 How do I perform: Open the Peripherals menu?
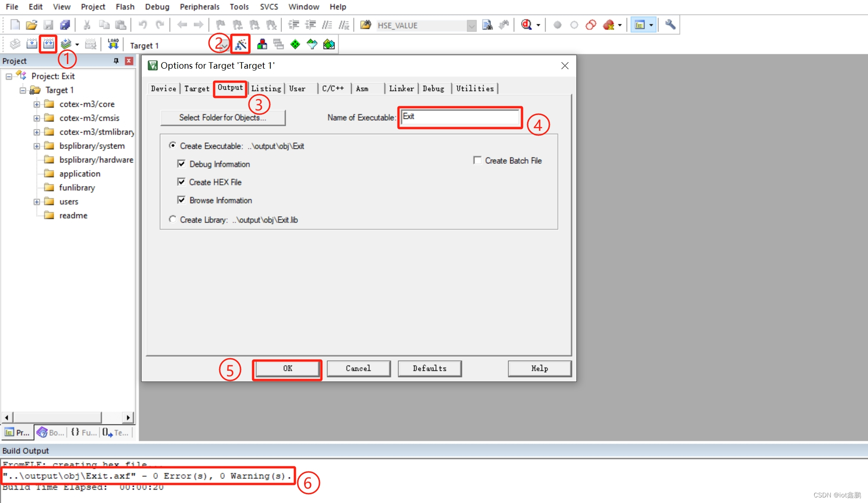[x=199, y=6]
